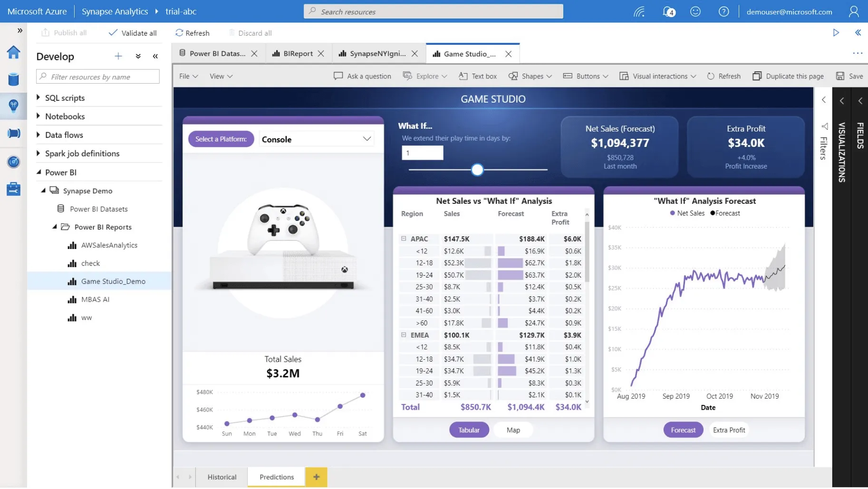The image size is (868, 489).
Task: Open the File menu
Action: click(x=189, y=76)
